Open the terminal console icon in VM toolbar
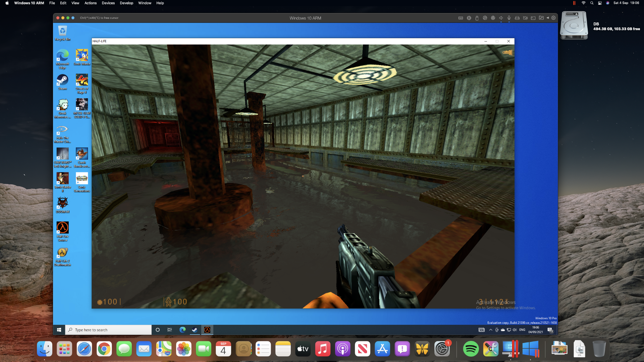This screenshot has height=362, width=644. tap(533, 18)
